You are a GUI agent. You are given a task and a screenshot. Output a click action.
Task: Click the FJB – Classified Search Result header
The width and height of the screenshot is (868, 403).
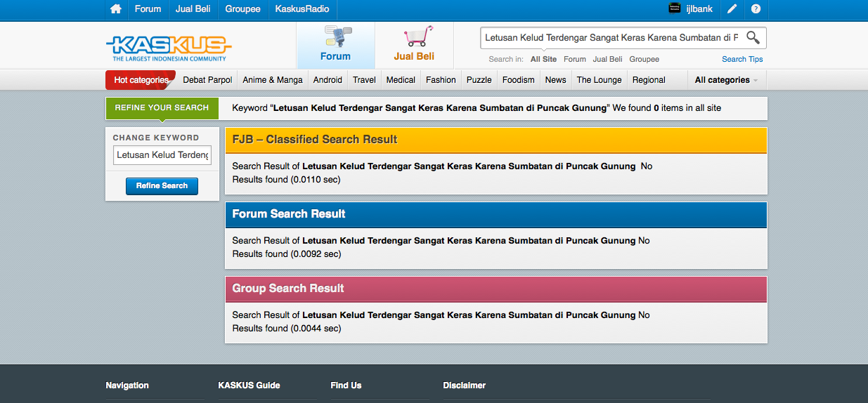(496, 140)
